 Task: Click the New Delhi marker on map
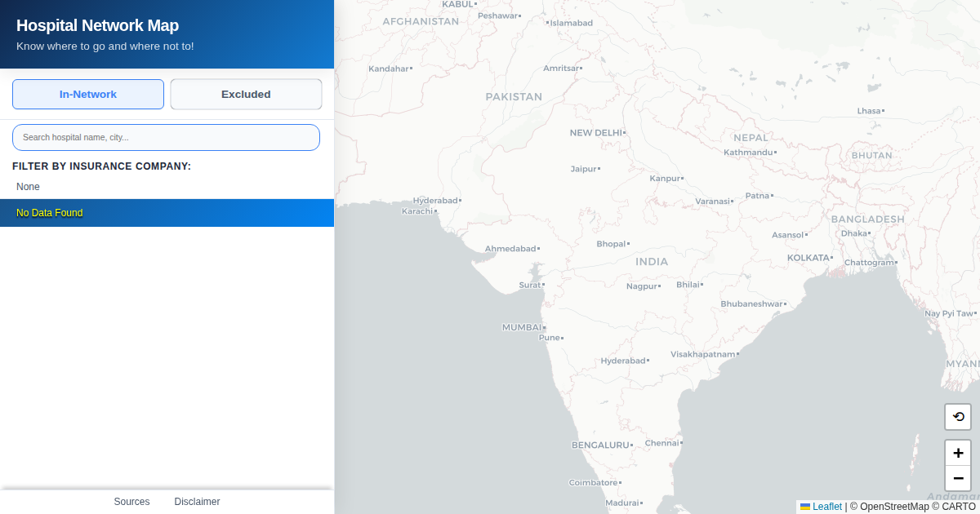[x=624, y=132]
